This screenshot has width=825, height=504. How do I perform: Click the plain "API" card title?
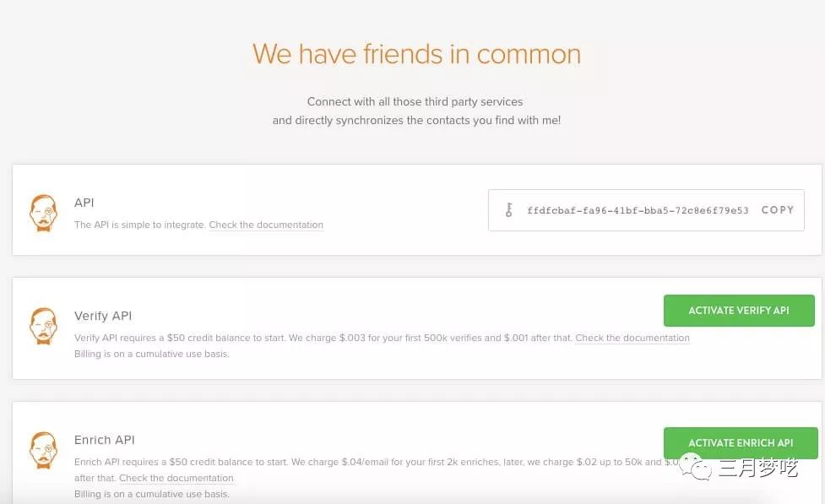84,203
